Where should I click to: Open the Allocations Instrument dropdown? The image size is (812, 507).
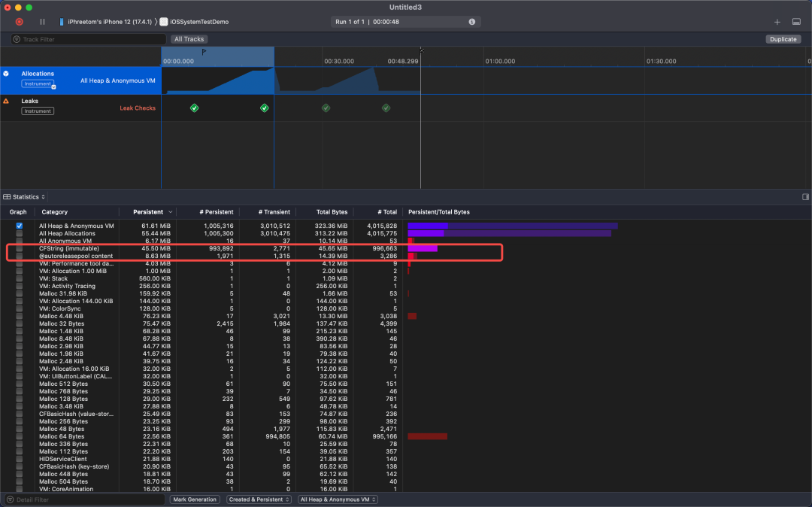[38, 84]
